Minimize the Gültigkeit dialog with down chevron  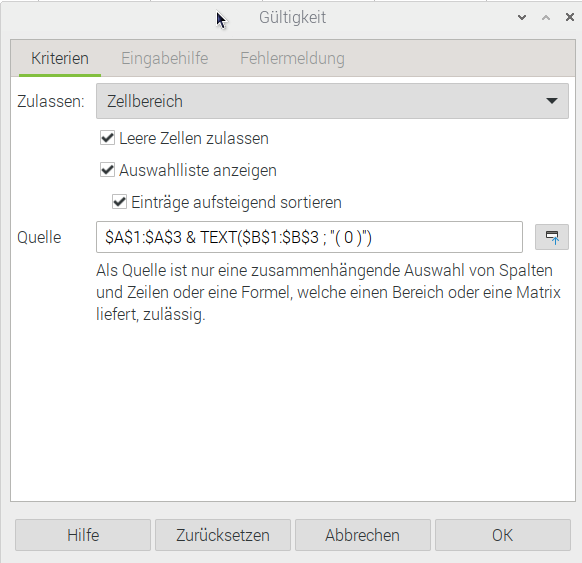(522, 17)
